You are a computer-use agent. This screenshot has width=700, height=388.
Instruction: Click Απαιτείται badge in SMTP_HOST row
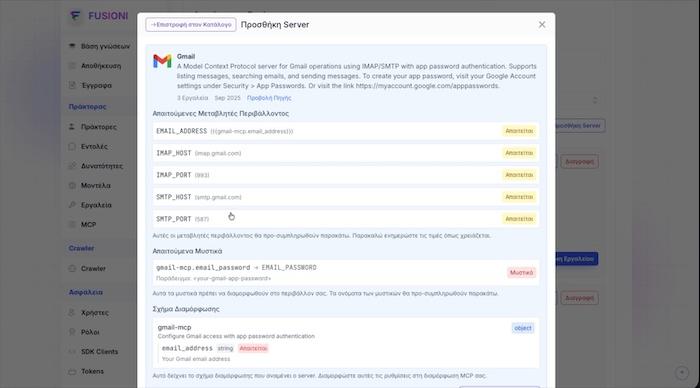point(519,197)
